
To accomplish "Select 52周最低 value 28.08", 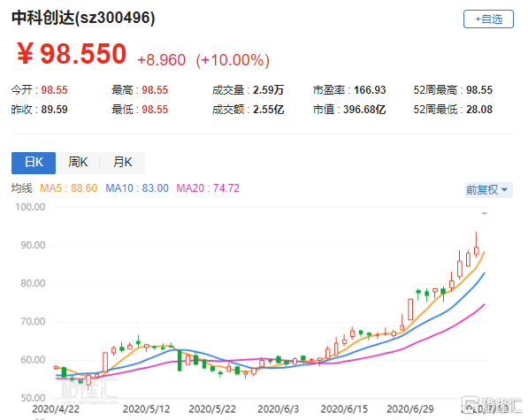I will pos(479,110).
